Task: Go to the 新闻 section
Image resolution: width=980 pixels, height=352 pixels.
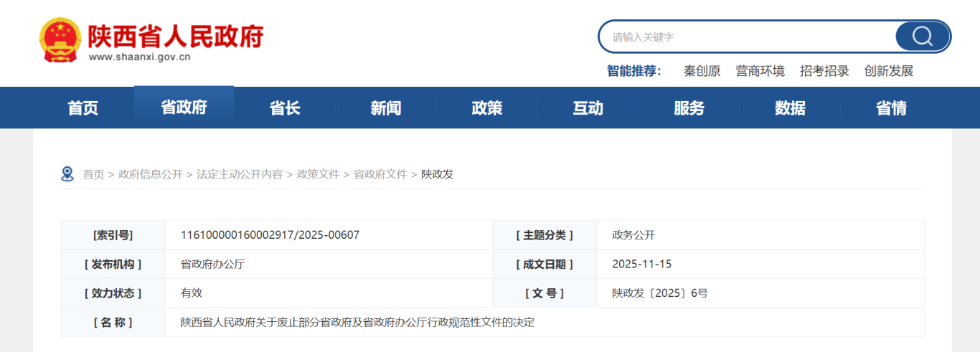Action: [386, 108]
